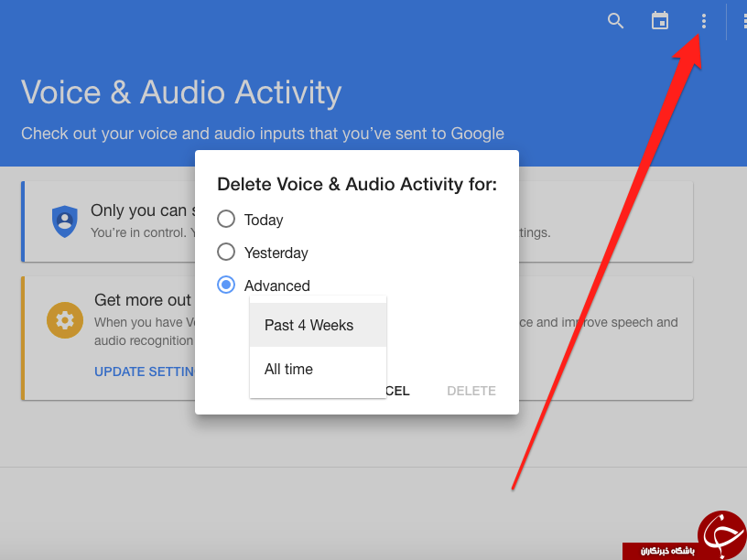The width and height of the screenshot is (747, 560).
Task: Select the Today radio button
Action: click(x=226, y=220)
